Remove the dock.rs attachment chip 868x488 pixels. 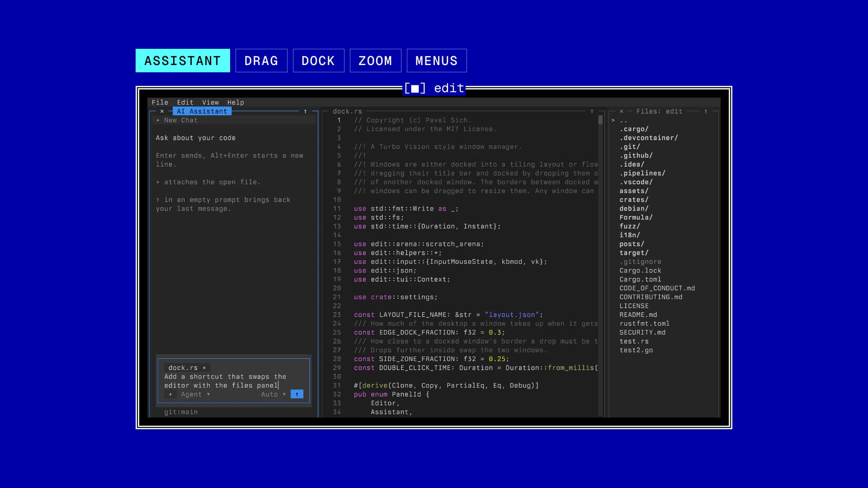click(204, 368)
